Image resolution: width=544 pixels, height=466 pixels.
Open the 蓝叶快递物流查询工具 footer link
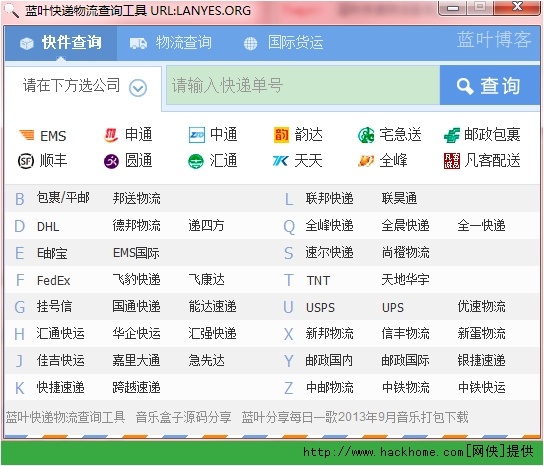coord(65,417)
